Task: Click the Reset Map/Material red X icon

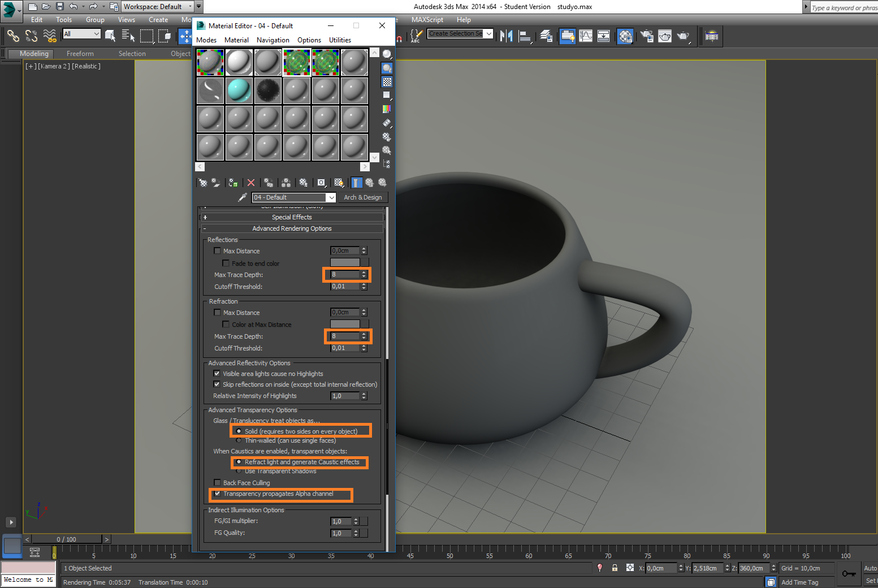Action: coord(251,183)
